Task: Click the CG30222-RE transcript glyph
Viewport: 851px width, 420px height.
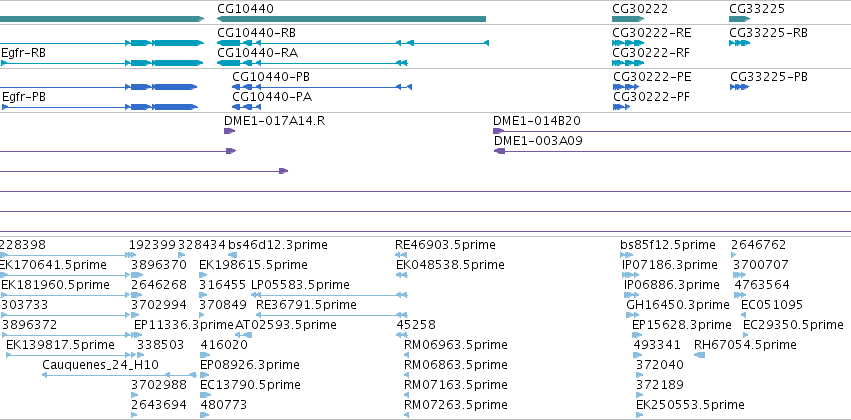Action: coord(628,43)
